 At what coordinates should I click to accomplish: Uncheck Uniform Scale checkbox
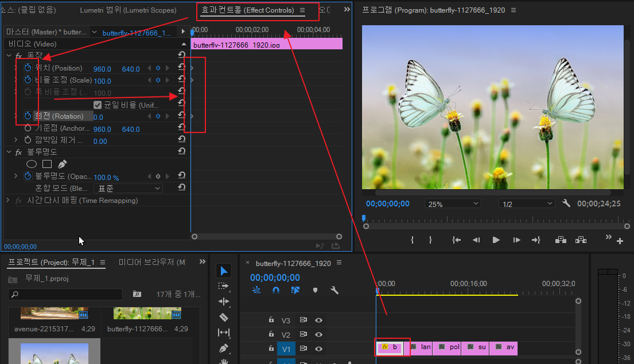[x=98, y=105]
